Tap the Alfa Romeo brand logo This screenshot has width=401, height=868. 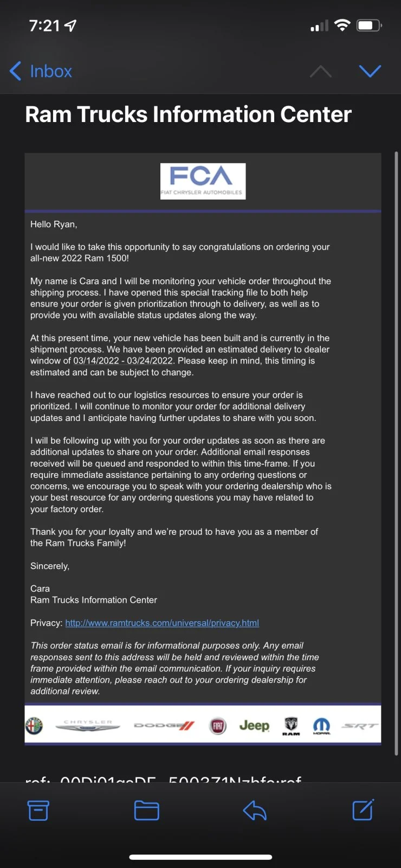(35, 726)
